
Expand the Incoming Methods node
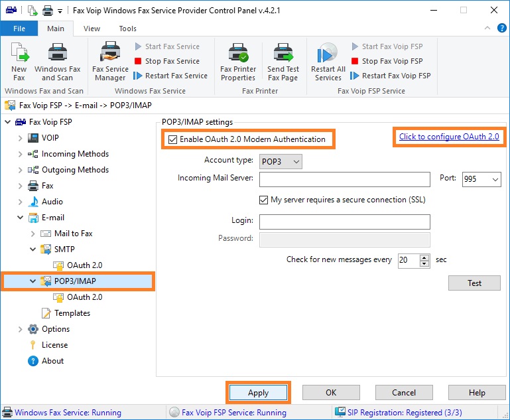[20, 154]
